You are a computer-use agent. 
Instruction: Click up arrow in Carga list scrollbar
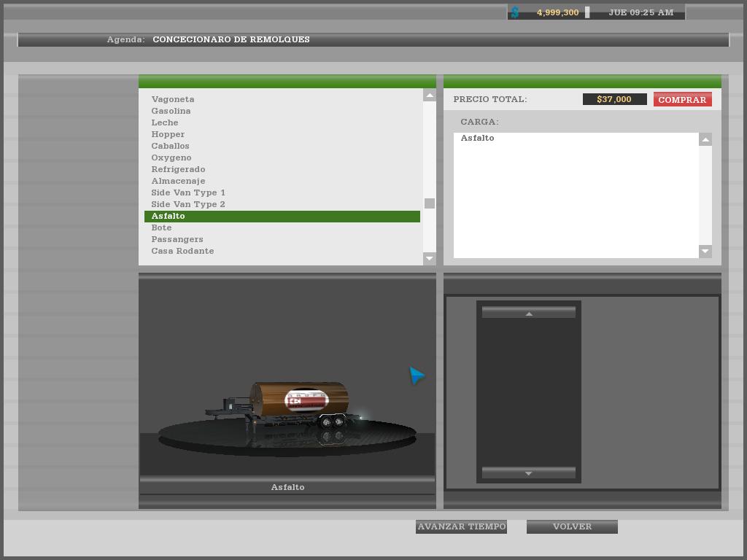coord(705,139)
